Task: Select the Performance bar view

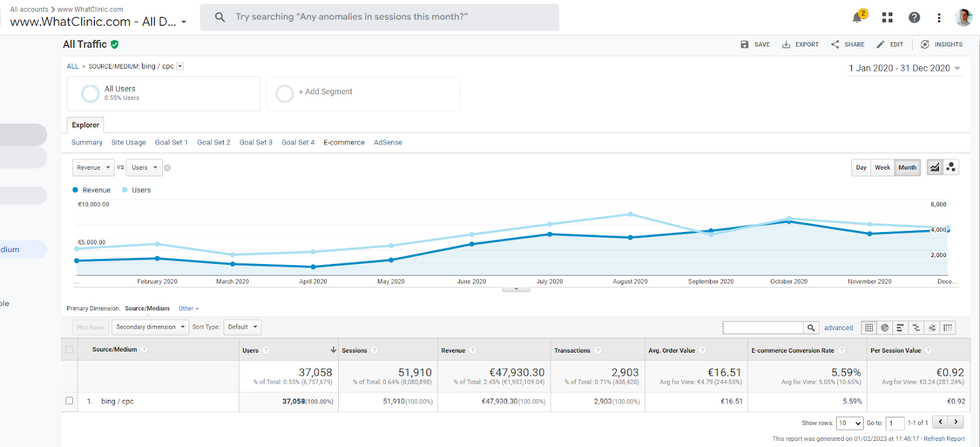Action: coord(900,328)
